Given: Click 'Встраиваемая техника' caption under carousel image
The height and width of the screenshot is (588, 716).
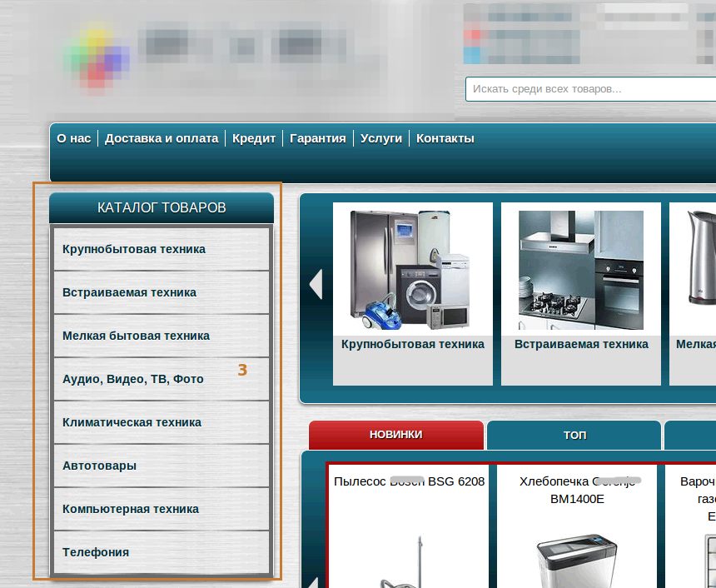Looking at the screenshot, I should 581,344.
